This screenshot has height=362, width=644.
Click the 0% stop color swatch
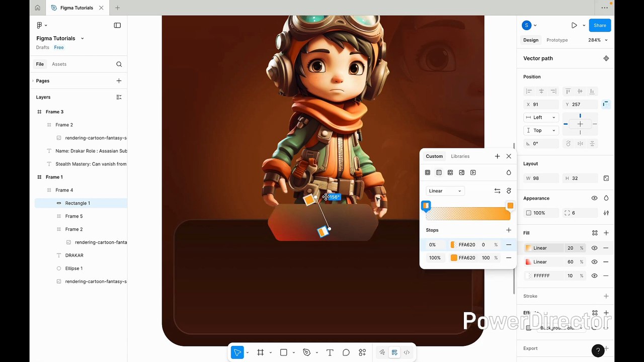pyautogui.click(x=454, y=245)
